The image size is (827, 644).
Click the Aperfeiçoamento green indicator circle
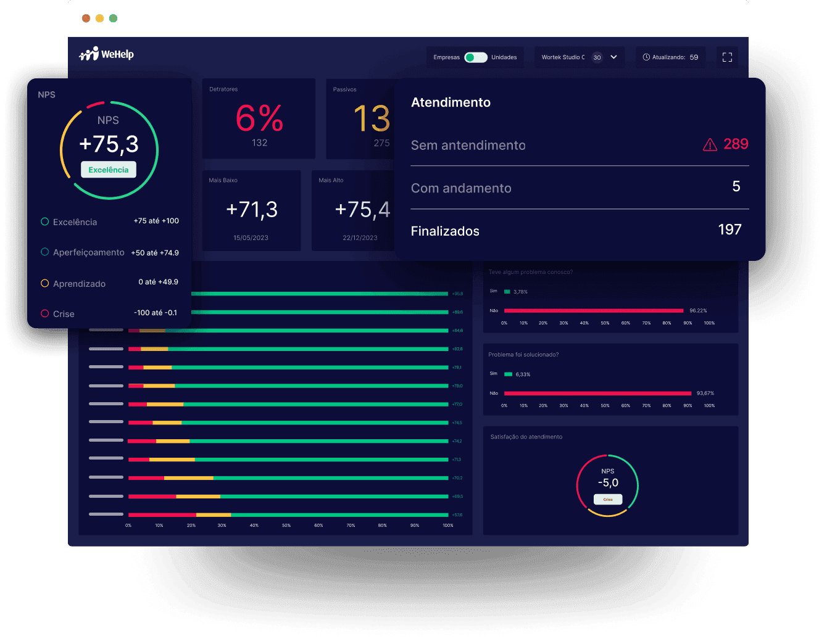tap(44, 252)
